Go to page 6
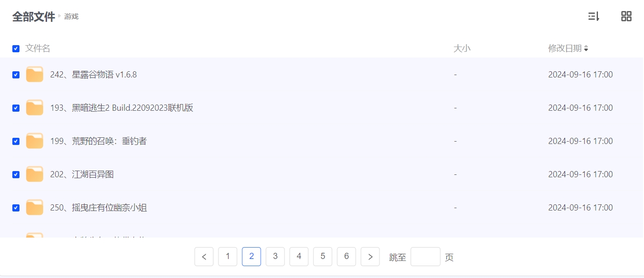Viewport: 644px width, 278px height. pyautogui.click(x=347, y=257)
